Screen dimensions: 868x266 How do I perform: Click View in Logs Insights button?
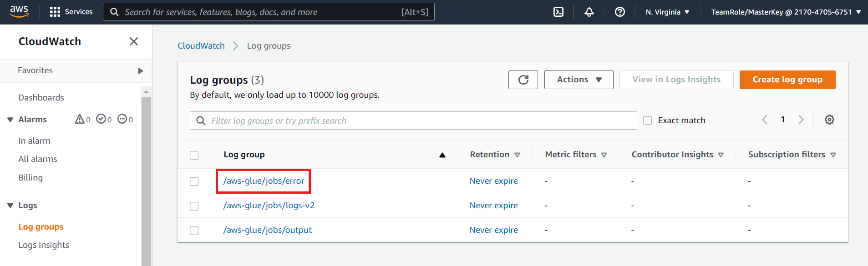676,80
